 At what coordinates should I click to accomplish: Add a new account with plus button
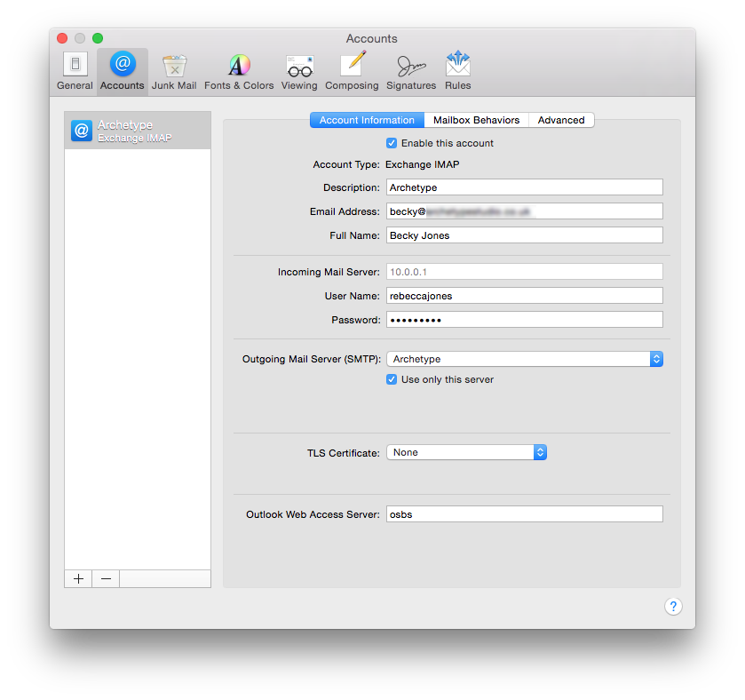pos(78,579)
